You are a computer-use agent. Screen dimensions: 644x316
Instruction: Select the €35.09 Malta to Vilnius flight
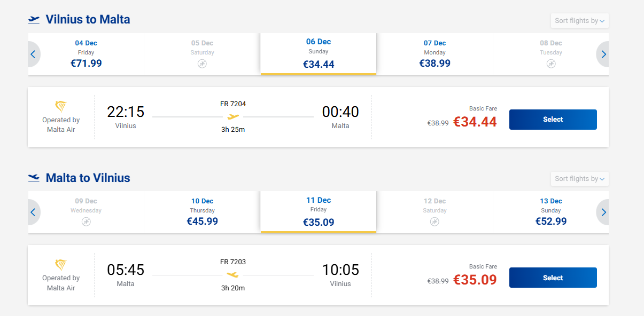tap(553, 278)
